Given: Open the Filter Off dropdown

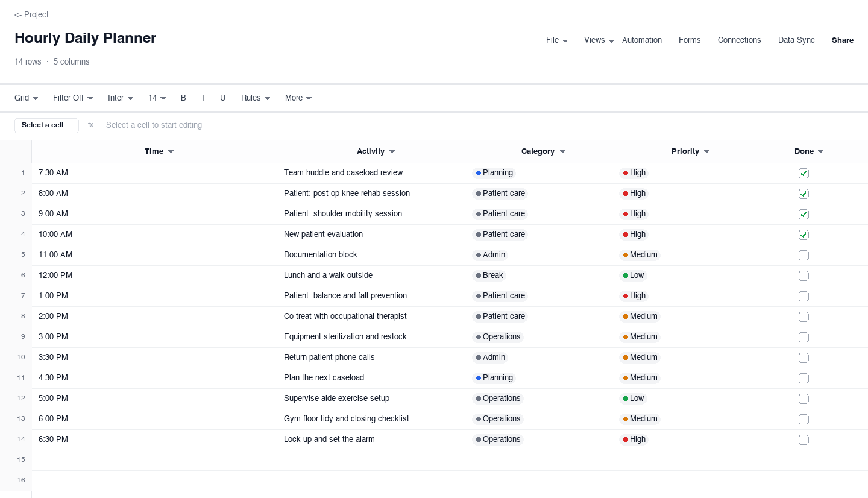Looking at the screenshot, I should (73, 98).
